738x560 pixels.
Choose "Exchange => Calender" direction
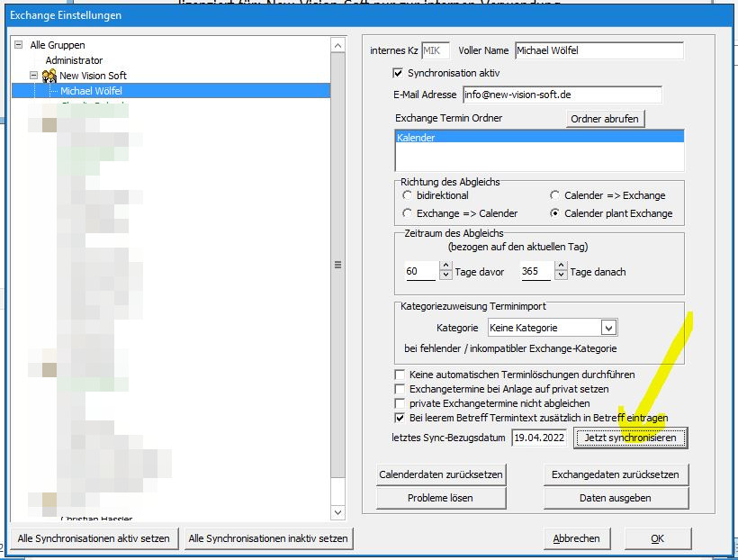407,212
